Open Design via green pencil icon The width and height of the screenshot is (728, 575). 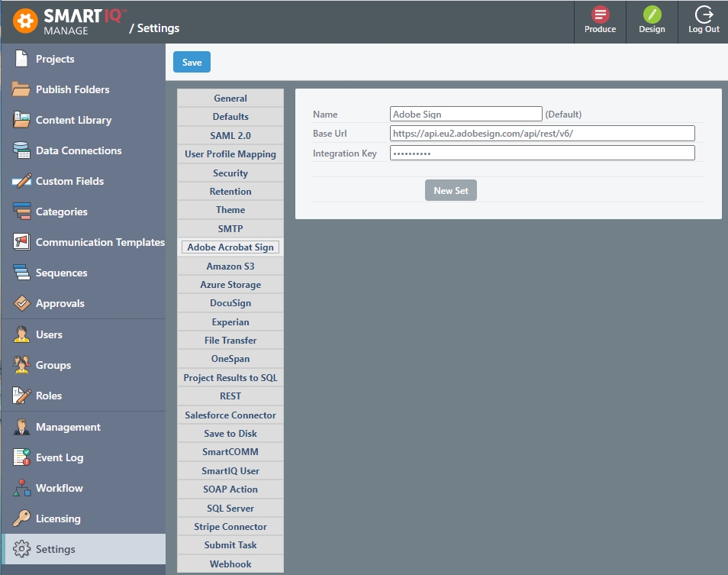652,15
